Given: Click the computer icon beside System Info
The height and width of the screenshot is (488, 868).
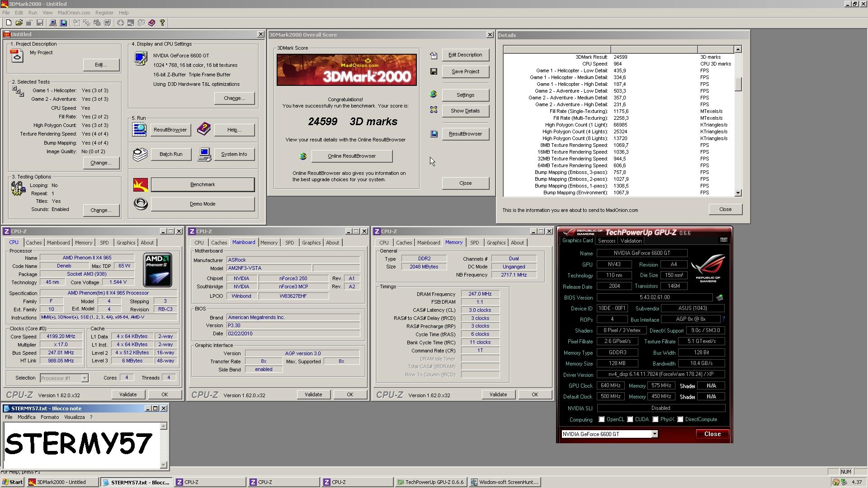Looking at the screenshot, I should point(204,155).
